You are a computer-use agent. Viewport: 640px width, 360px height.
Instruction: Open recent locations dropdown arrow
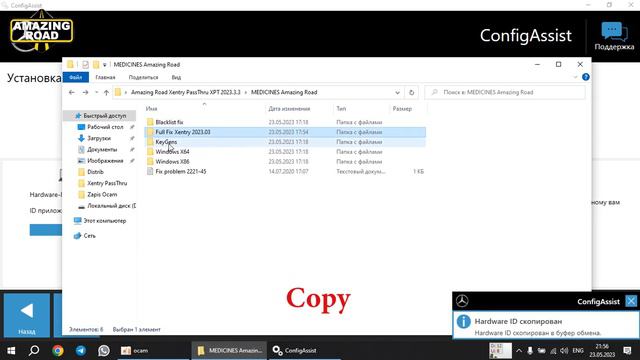(96, 93)
